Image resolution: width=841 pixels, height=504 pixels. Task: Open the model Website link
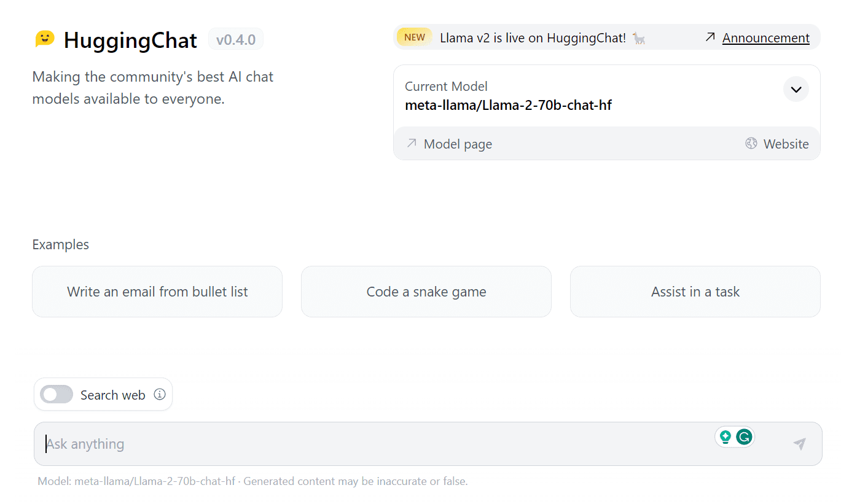pyautogui.click(x=786, y=144)
